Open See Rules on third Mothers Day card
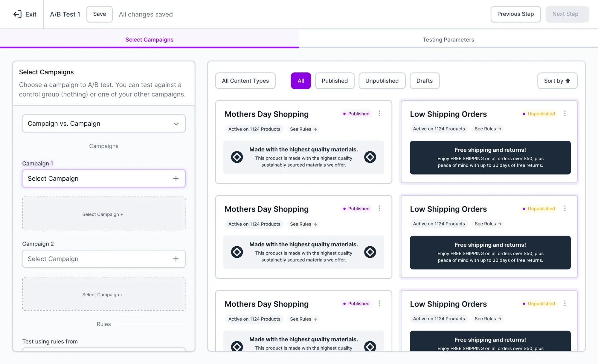Viewport: 598px width, 364px height. pyautogui.click(x=303, y=319)
